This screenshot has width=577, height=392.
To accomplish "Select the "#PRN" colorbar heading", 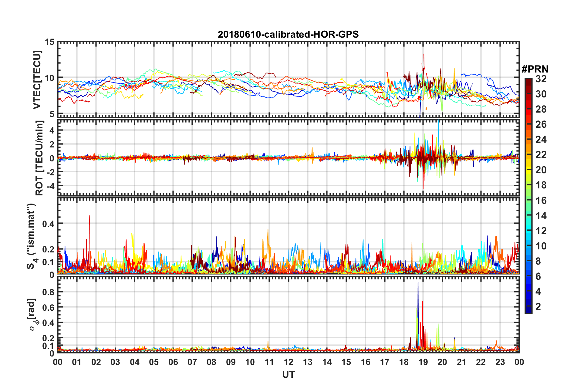I will 535,69.
